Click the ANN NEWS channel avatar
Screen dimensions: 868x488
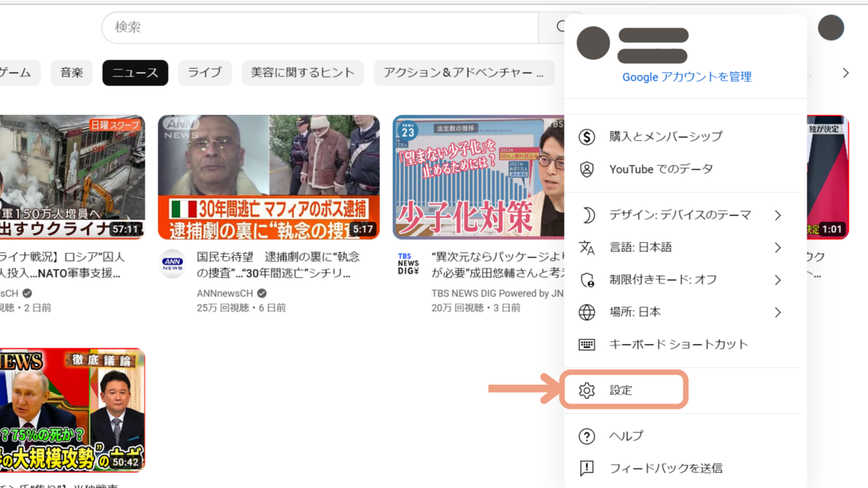172,263
